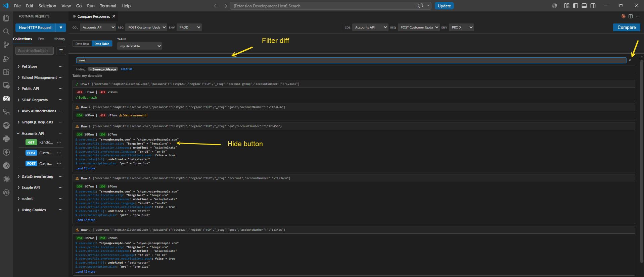Remove the $.user.profile.age hidden chip
This screenshot has width=644, height=277.
click(91, 69)
